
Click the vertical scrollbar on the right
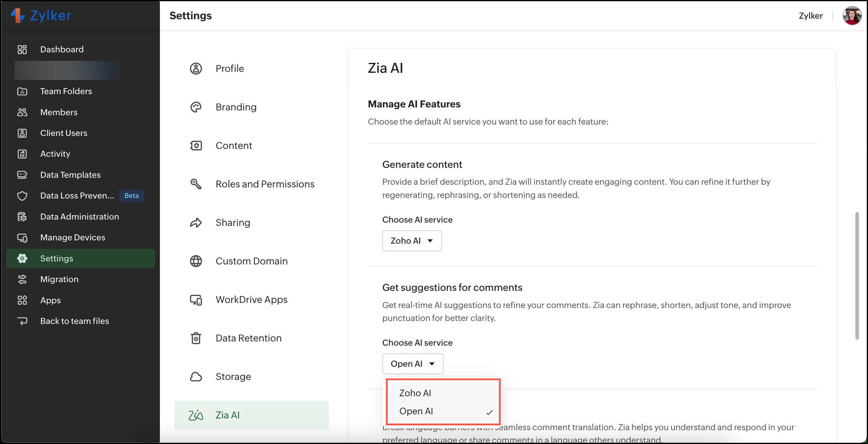coord(857,276)
